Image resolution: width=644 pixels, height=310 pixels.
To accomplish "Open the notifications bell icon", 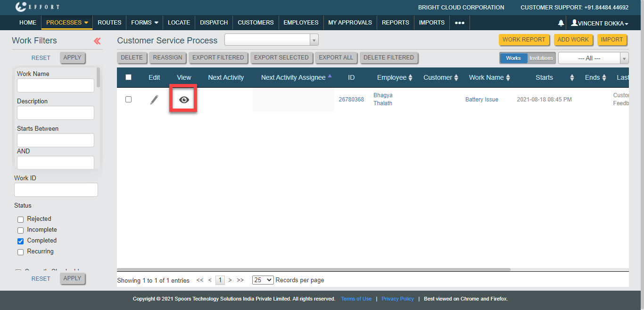I will pos(561,23).
